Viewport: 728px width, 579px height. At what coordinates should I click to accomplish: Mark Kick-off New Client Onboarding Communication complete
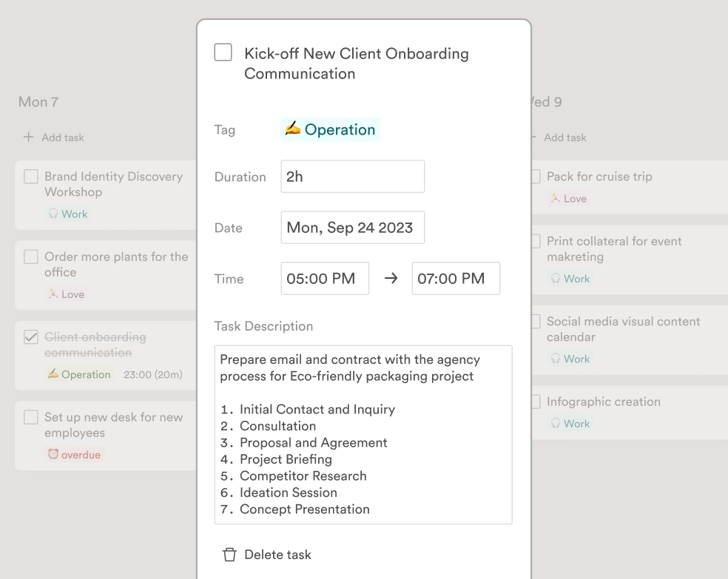coord(223,52)
